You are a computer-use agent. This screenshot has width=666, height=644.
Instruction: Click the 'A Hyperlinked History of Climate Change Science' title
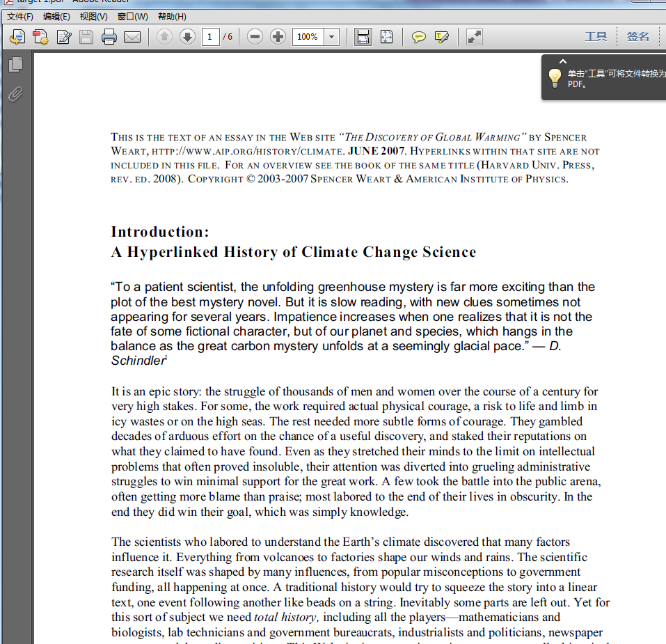coord(294,252)
